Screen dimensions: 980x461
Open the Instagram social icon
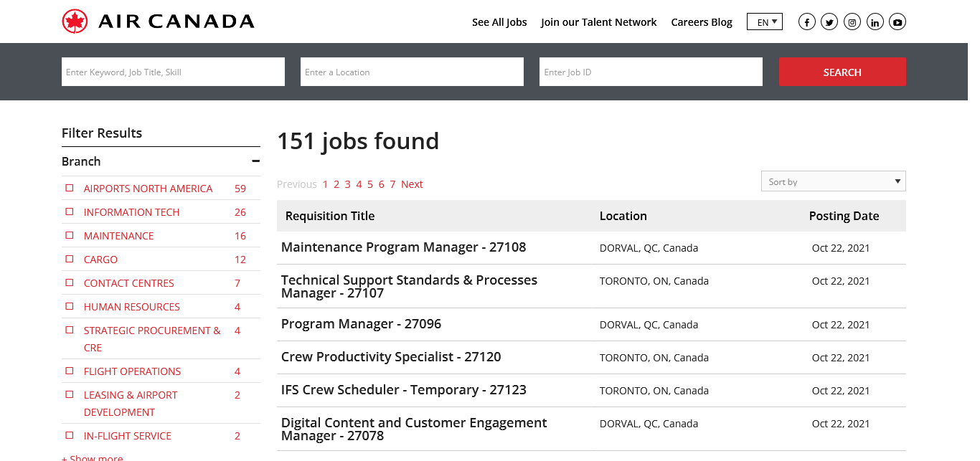tap(852, 22)
